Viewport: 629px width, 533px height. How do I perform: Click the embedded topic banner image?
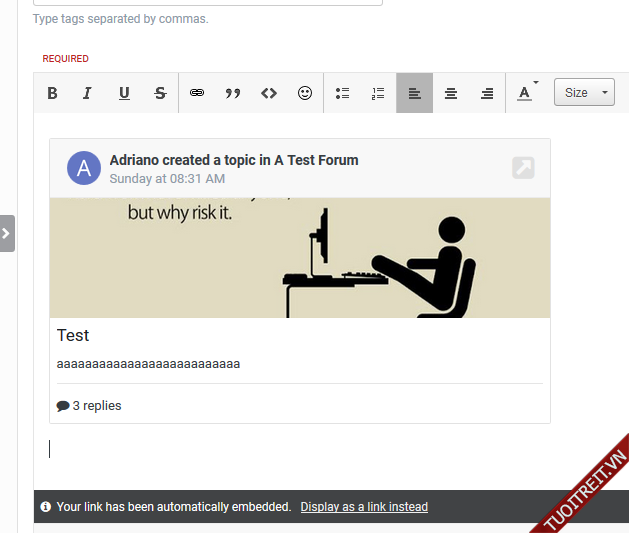(300, 257)
